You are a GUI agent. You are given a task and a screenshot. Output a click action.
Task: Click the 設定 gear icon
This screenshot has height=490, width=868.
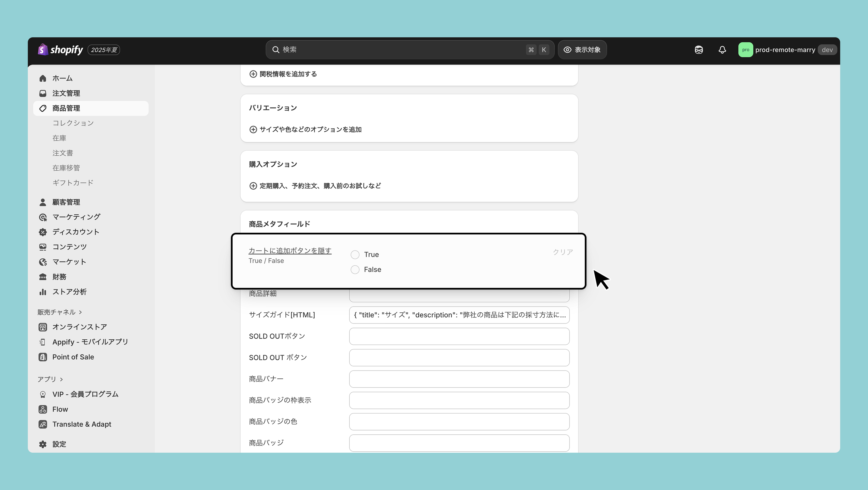[43, 444]
